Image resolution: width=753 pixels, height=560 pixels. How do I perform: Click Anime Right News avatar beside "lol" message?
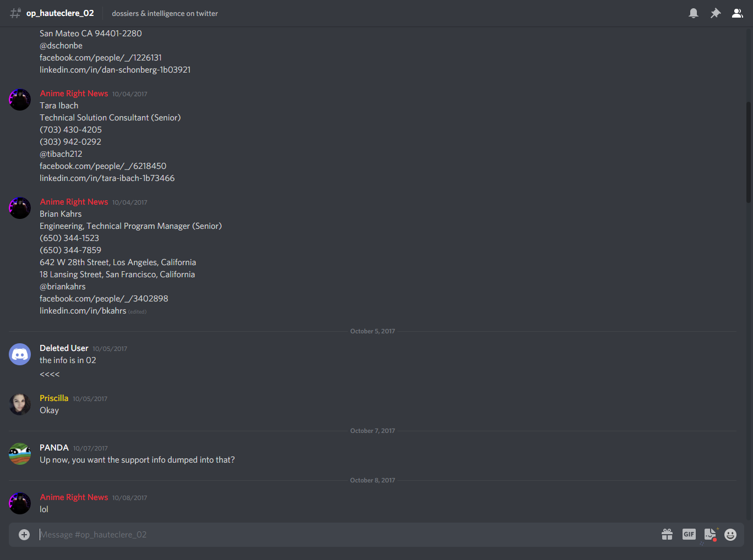(20, 503)
